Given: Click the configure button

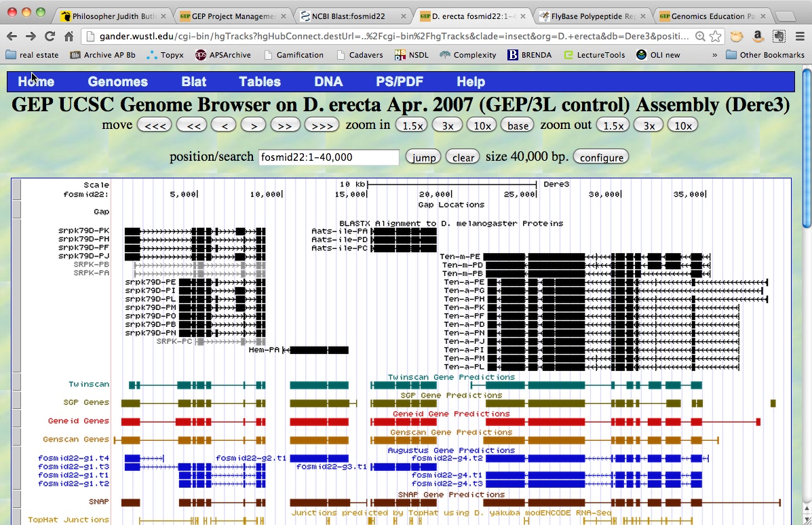Looking at the screenshot, I should [x=601, y=157].
